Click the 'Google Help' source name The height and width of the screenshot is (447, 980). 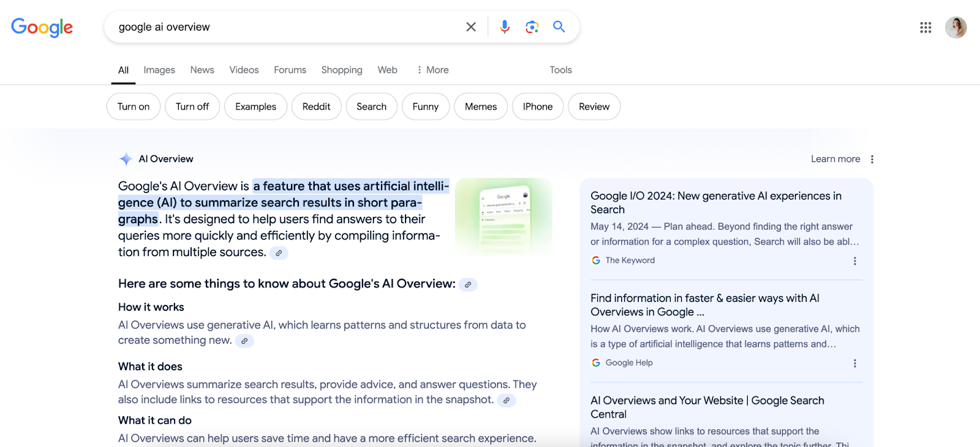click(x=629, y=362)
